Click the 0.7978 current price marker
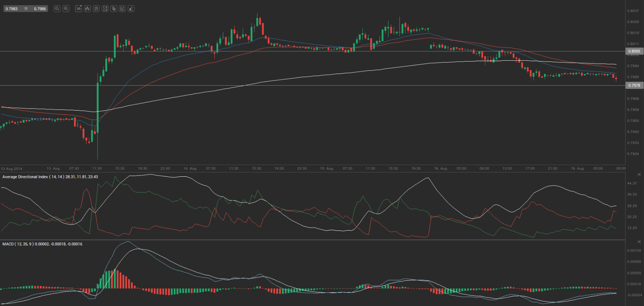This screenshot has height=306, width=644. 634,85
